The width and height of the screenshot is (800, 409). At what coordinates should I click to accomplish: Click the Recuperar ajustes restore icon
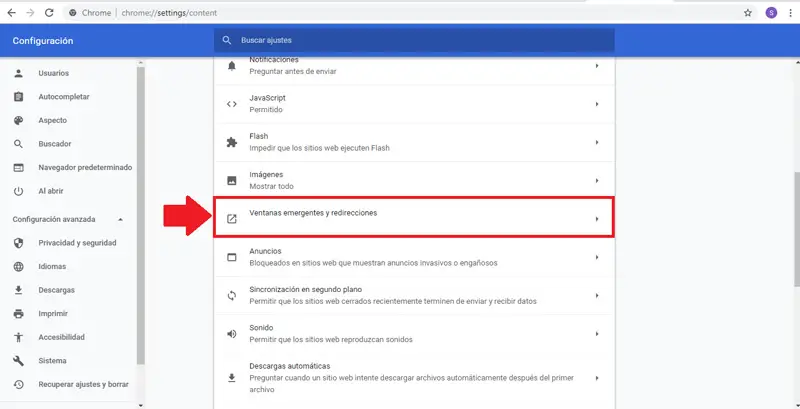click(x=18, y=384)
